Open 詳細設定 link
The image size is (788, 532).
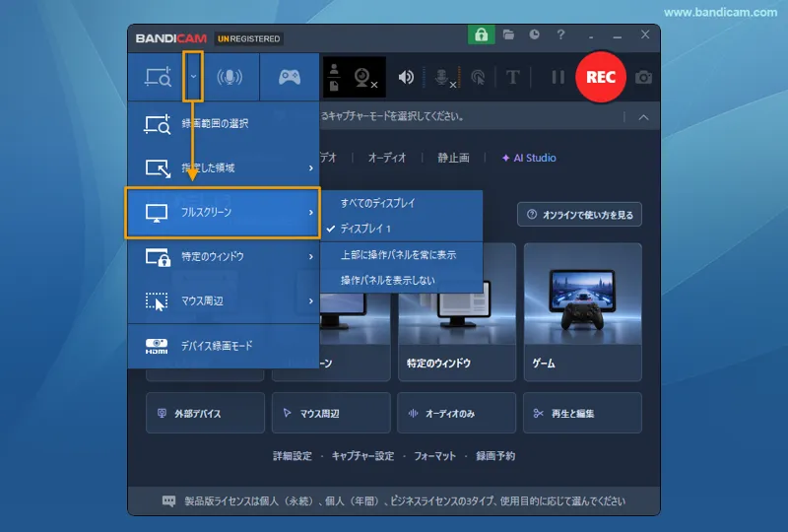(x=292, y=456)
